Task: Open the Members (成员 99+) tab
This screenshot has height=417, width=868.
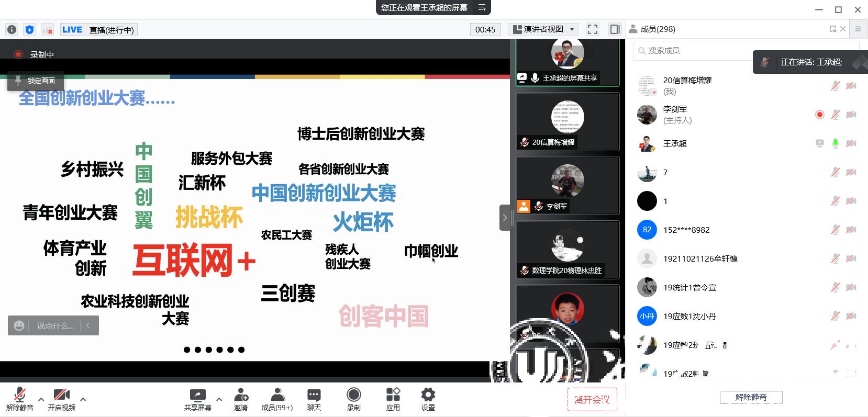Action: tap(277, 399)
